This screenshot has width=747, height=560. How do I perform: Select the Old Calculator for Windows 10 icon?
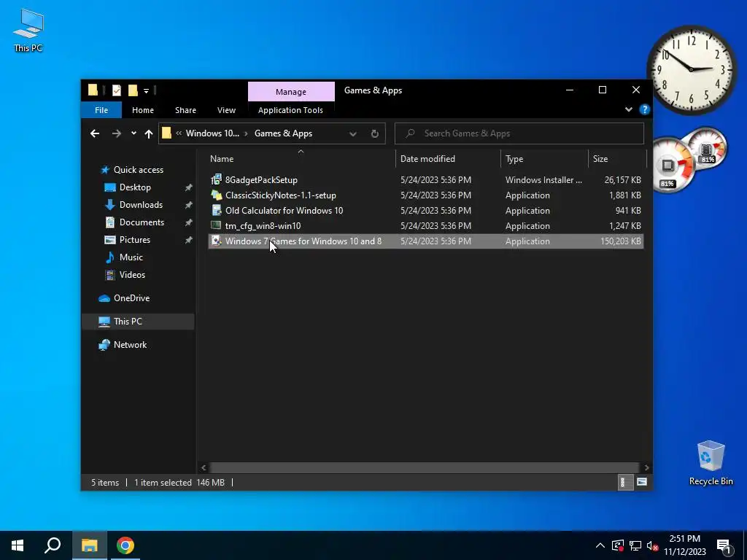click(x=216, y=210)
